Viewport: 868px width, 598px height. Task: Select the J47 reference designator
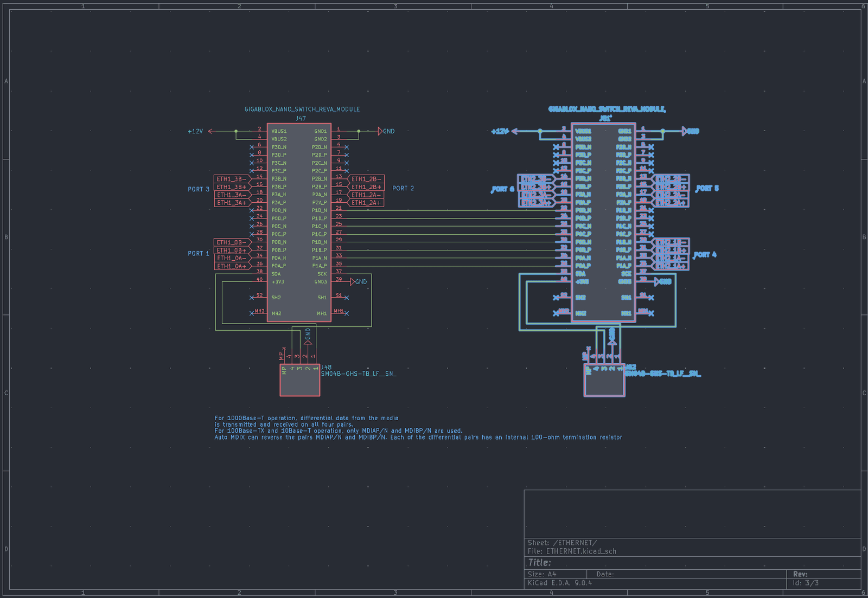301,118
